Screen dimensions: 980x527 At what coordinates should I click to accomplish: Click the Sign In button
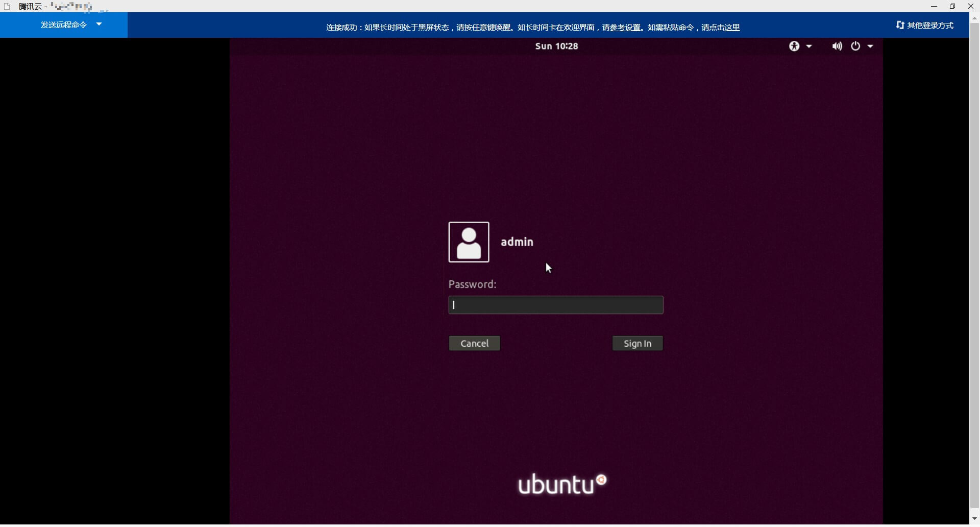click(x=638, y=343)
